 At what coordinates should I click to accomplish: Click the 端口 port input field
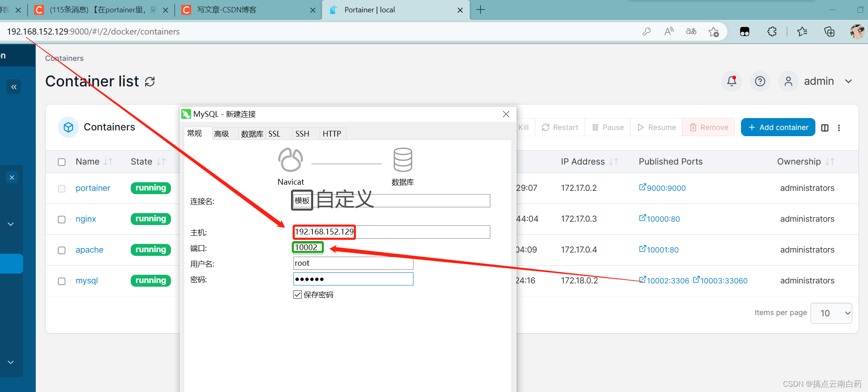(x=308, y=248)
